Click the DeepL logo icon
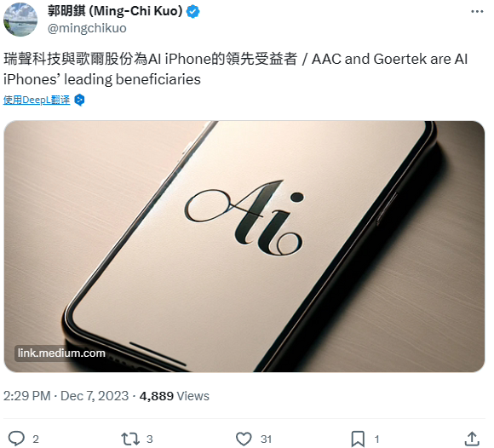The height and width of the screenshot is (448, 494). point(79,100)
